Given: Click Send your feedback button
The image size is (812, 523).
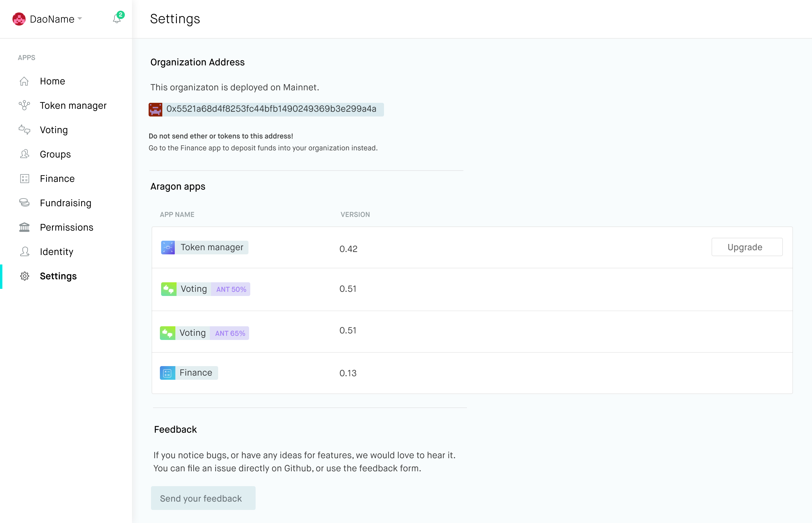Looking at the screenshot, I should 203,498.
